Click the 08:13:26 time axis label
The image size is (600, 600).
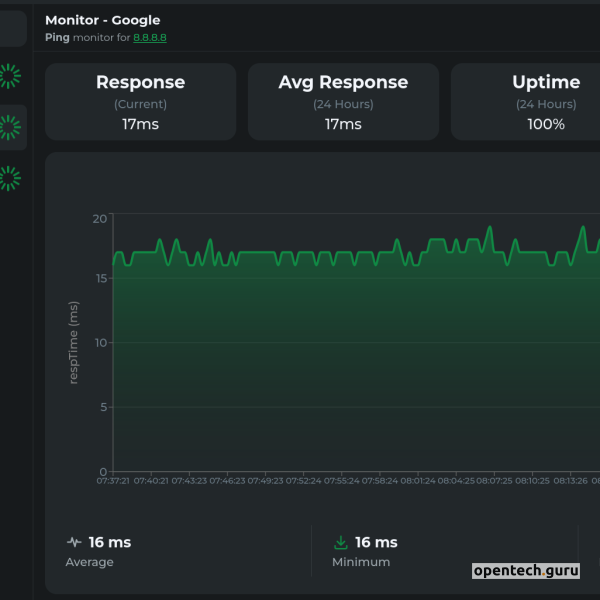[x=571, y=481]
